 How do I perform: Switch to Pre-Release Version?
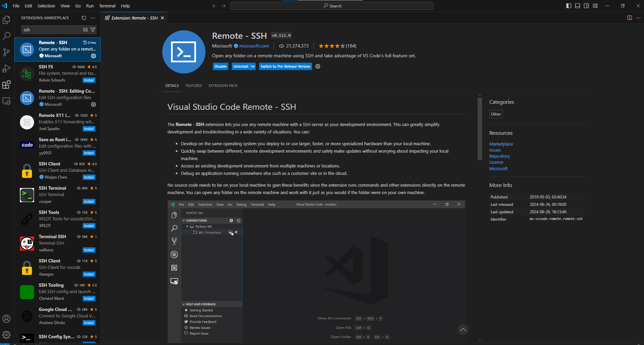[285, 66]
